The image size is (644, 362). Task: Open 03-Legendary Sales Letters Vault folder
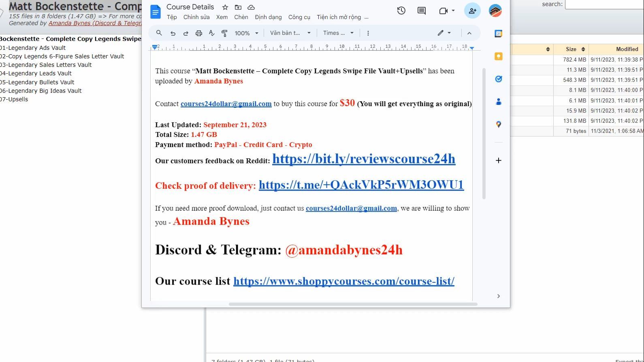point(46,65)
